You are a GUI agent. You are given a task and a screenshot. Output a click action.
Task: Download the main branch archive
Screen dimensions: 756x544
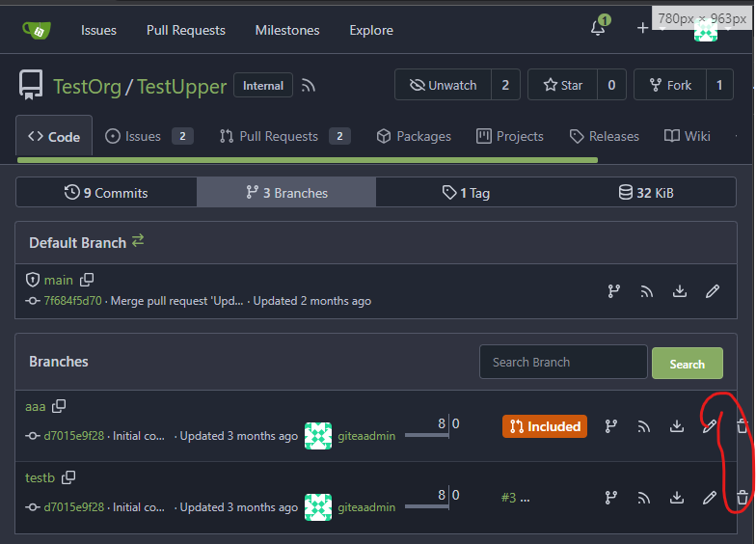pyautogui.click(x=680, y=290)
